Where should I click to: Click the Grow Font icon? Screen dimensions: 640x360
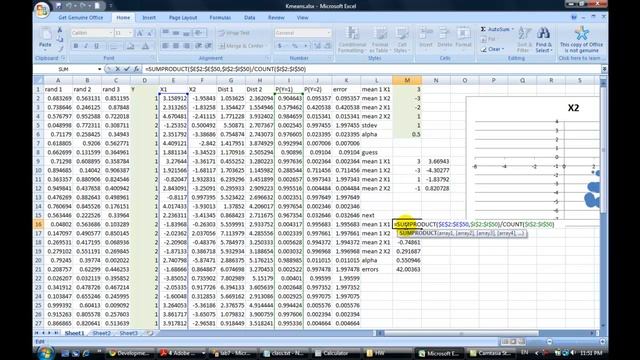click(x=140, y=33)
